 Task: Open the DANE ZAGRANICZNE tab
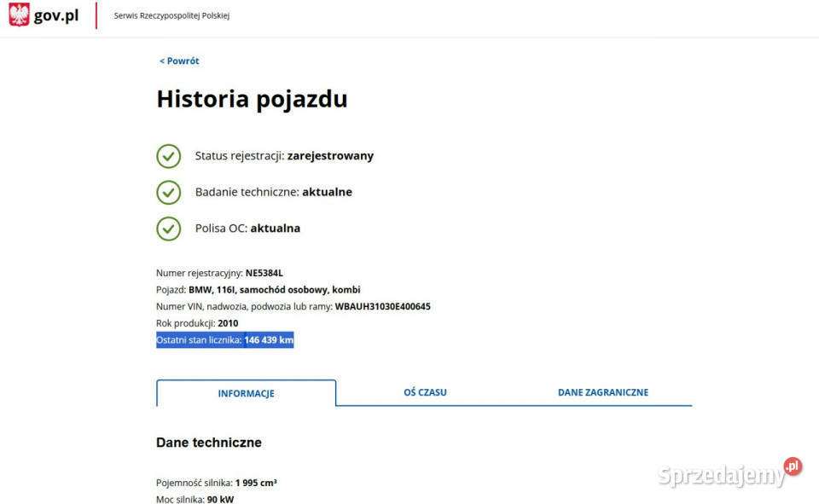tap(602, 392)
